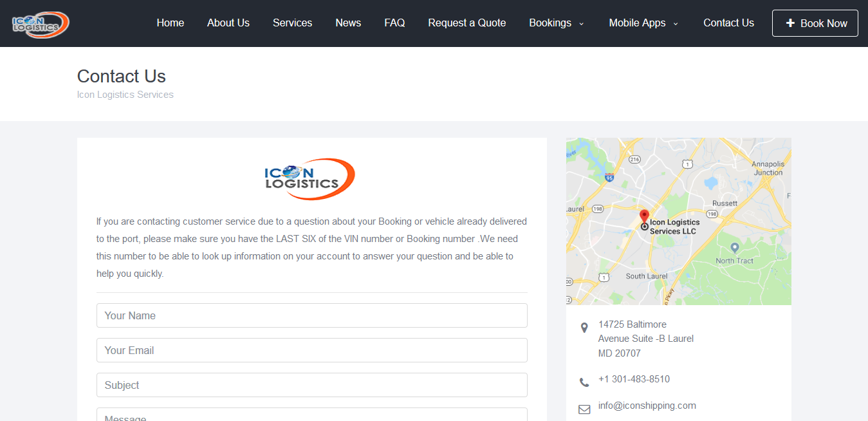Navigate to the Services menu item

click(x=292, y=23)
